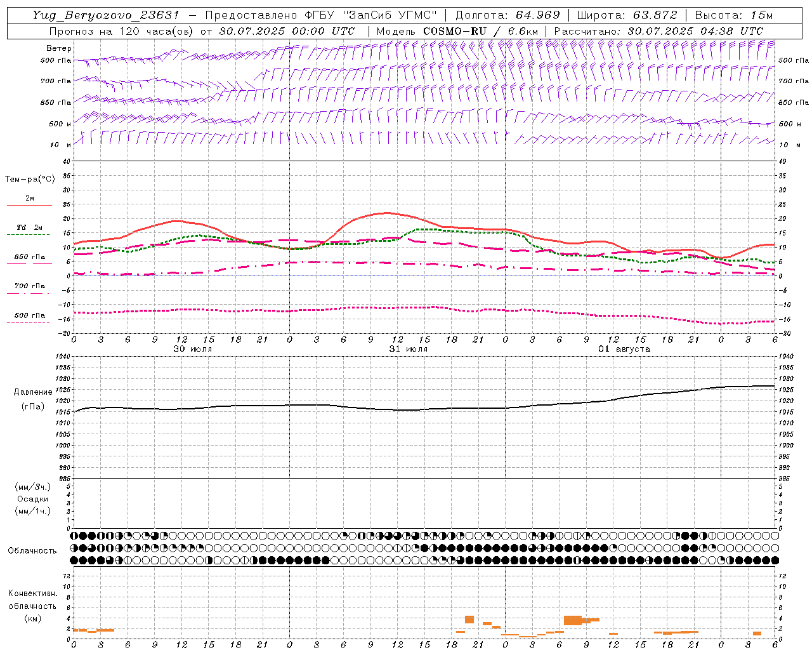Click the (гПа) unit label under Давление
The image size is (812, 650).
coord(32,406)
